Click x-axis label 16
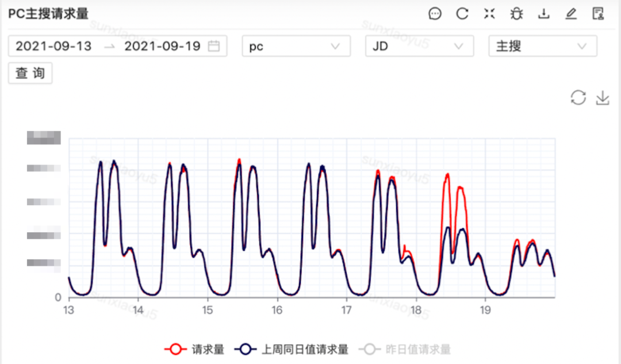This screenshot has height=364, width=621. (277, 310)
